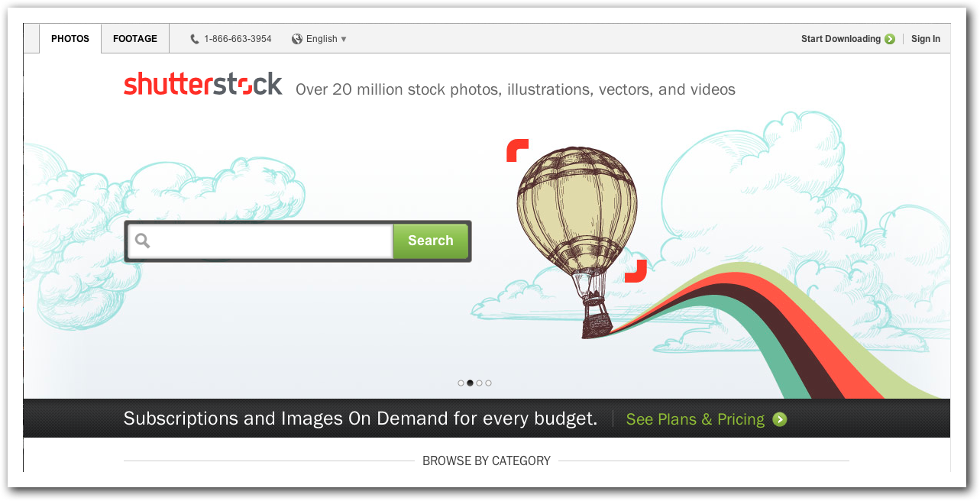
Task: Click red bottom-right corner bracket near balloon
Action: click(636, 271)
